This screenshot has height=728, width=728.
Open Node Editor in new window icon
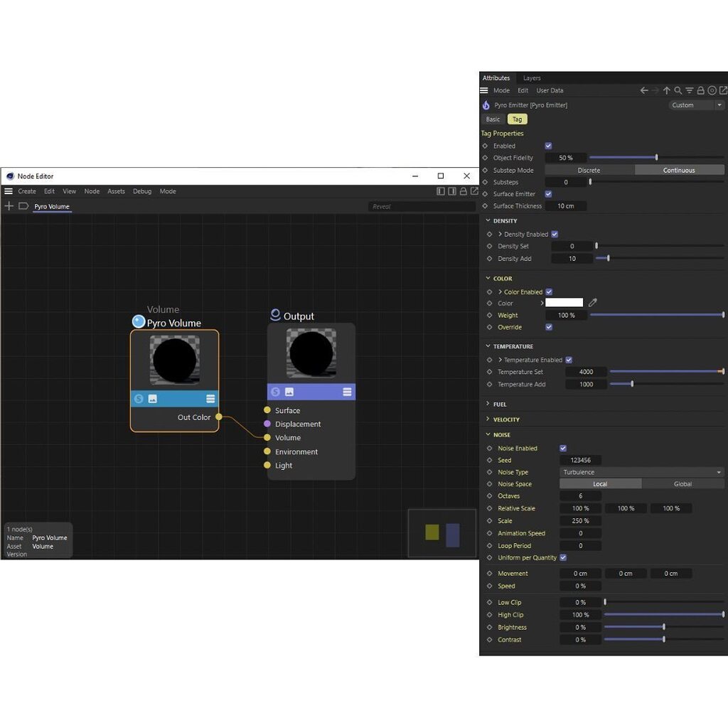474,191
